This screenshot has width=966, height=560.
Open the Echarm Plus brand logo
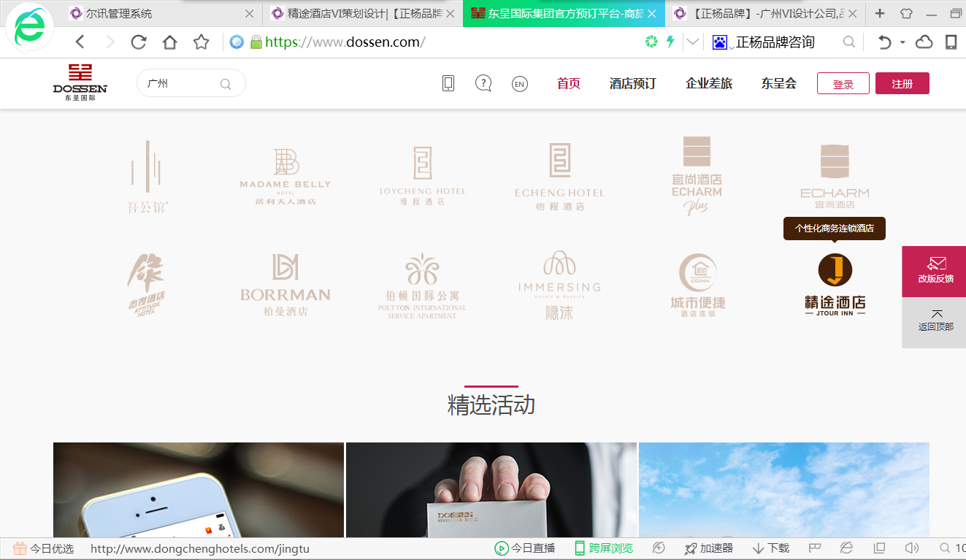tap(697, 176)
